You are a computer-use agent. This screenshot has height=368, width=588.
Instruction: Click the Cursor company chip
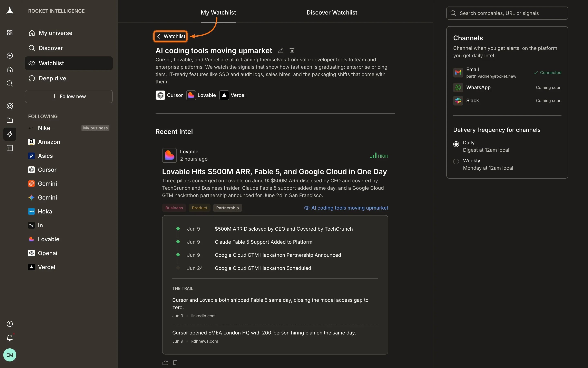169,95
